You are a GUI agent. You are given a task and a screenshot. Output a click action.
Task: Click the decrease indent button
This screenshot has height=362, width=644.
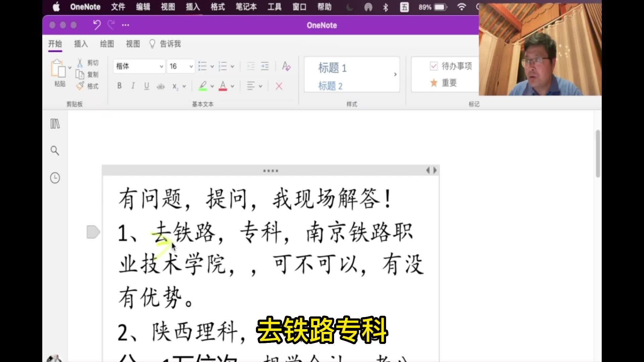tap(251, 66)
